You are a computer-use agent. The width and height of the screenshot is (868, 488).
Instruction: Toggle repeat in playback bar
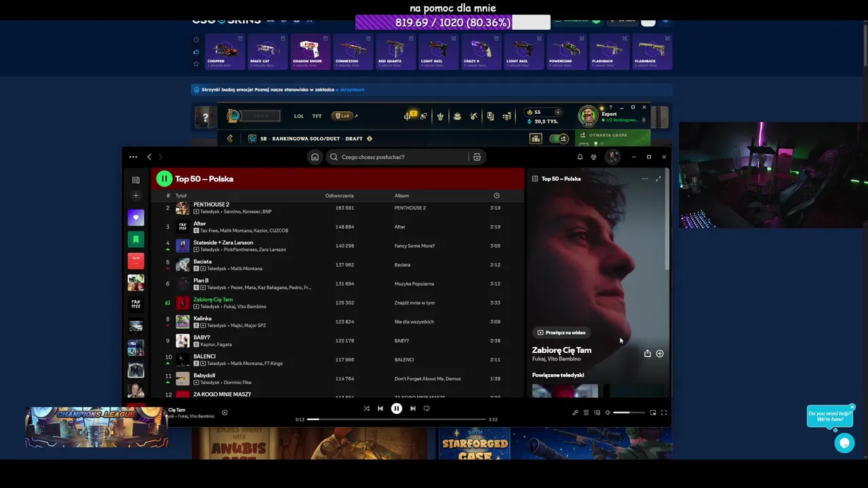427,409
